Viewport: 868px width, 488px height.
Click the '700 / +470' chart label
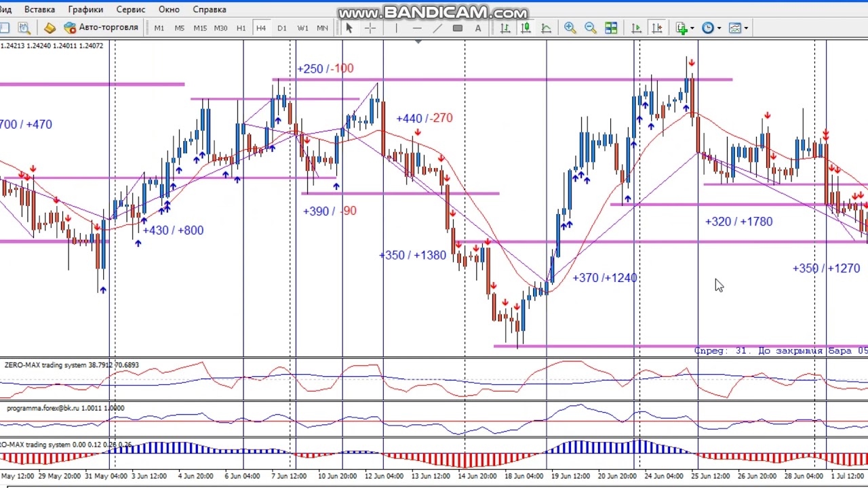26,125
